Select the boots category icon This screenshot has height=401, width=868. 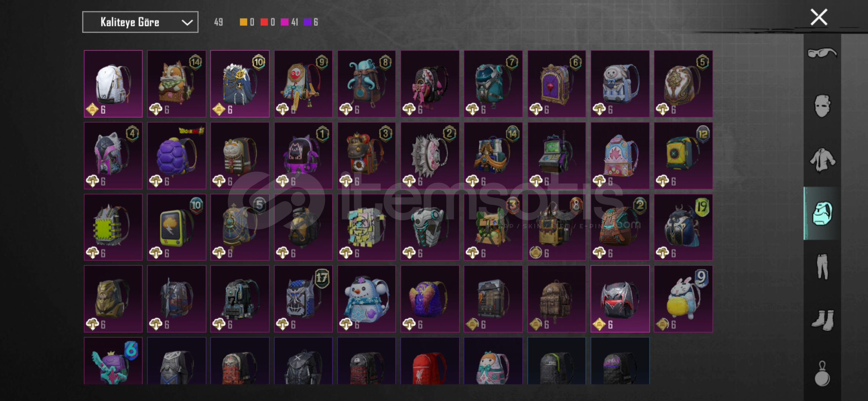click(822, 320)
